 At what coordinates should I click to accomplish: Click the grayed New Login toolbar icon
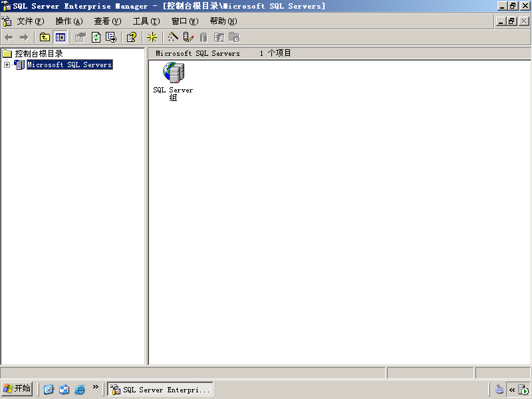(219, 37)
